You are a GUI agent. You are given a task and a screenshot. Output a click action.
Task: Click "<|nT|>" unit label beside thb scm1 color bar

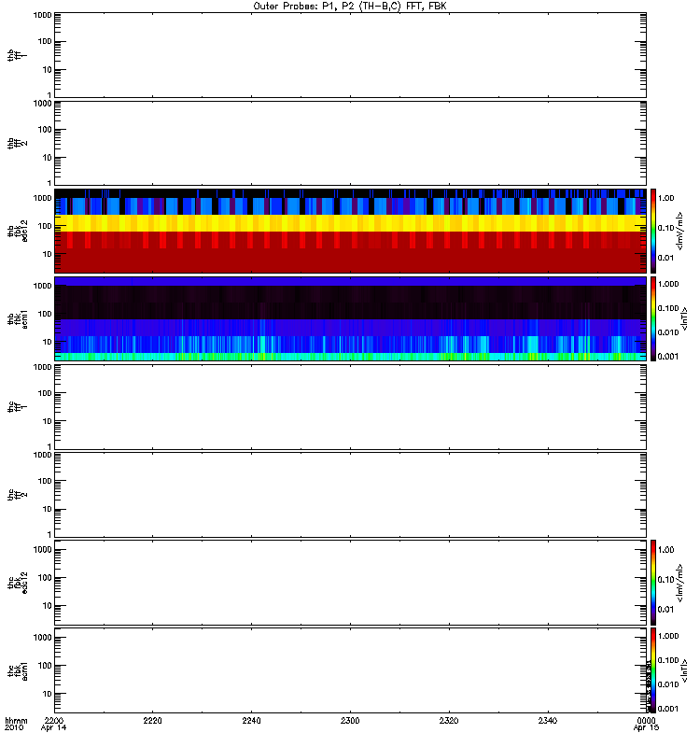(x=684, y=318)
